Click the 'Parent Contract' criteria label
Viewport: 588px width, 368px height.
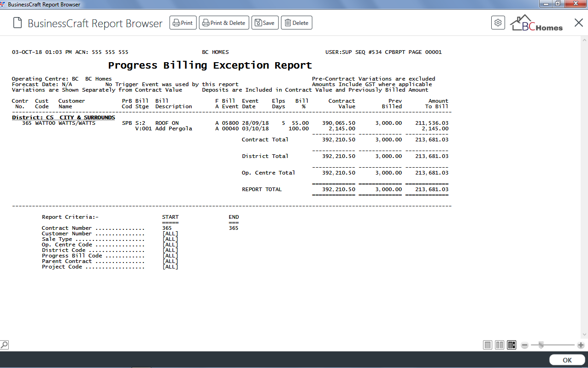pyautogui.click(x=67, y=261)
